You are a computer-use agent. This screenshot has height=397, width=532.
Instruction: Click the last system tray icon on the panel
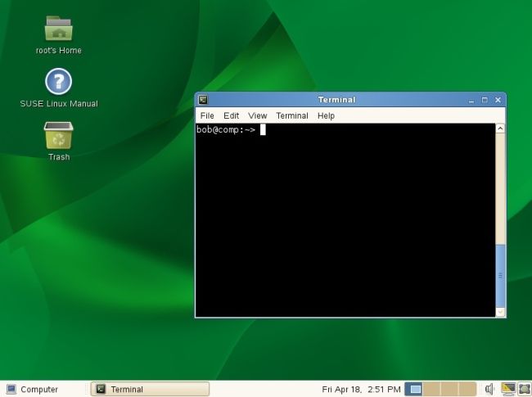[525, 389]
